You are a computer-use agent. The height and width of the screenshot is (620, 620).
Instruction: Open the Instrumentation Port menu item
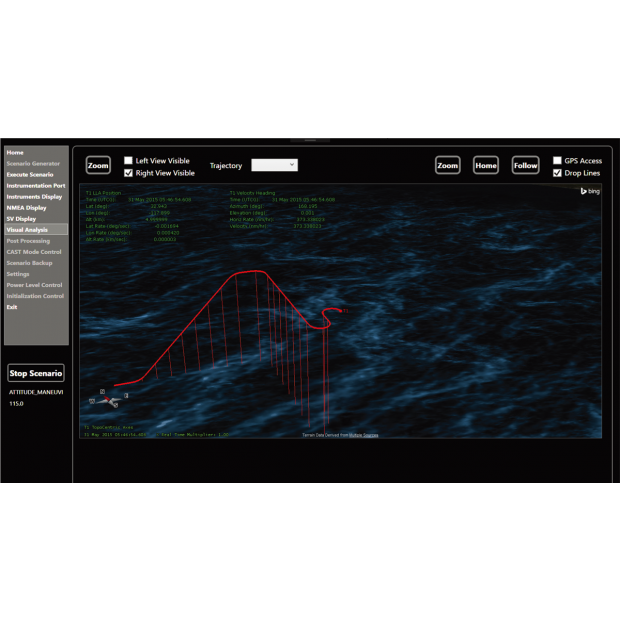click(36, 185)
